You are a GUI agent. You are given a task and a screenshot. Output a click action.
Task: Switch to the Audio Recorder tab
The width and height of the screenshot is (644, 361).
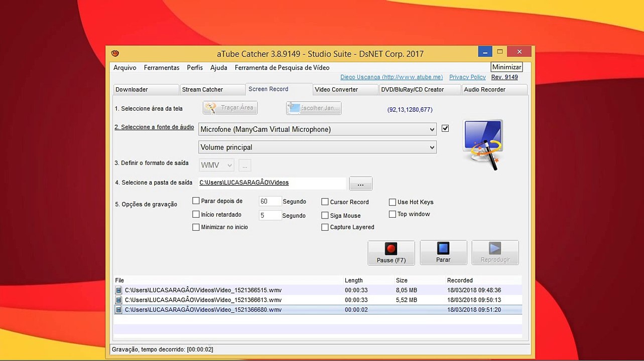[494, 90]
